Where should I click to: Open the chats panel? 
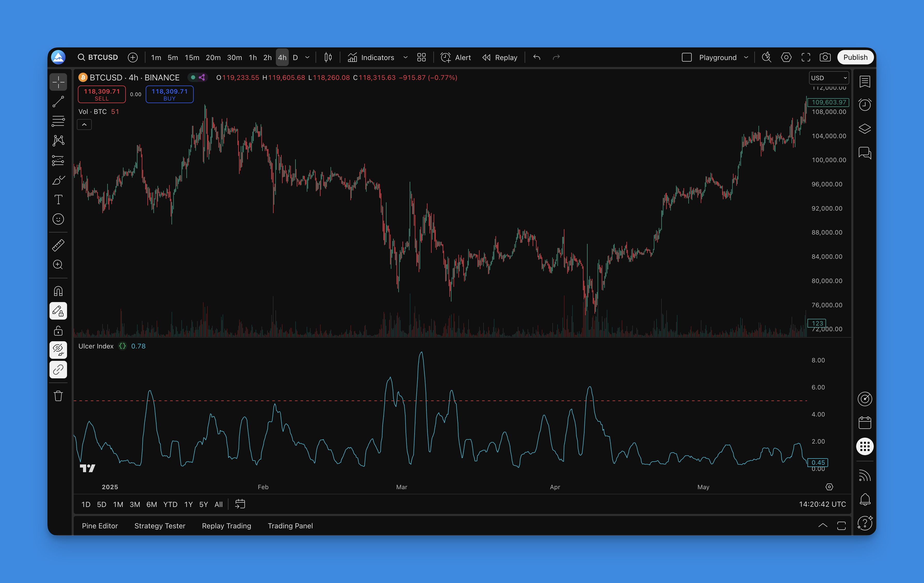(x=865, y=153)
